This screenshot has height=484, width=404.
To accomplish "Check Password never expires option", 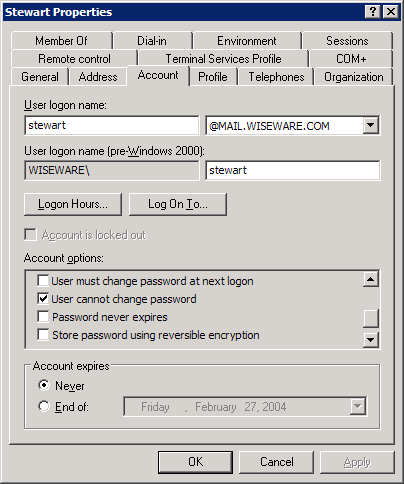I will [43, 317].
